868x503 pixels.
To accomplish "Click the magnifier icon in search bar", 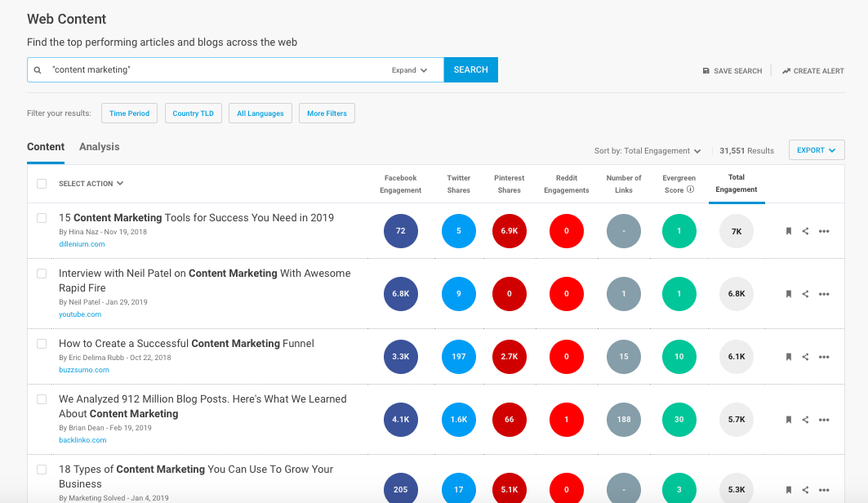I will [38, 70].
